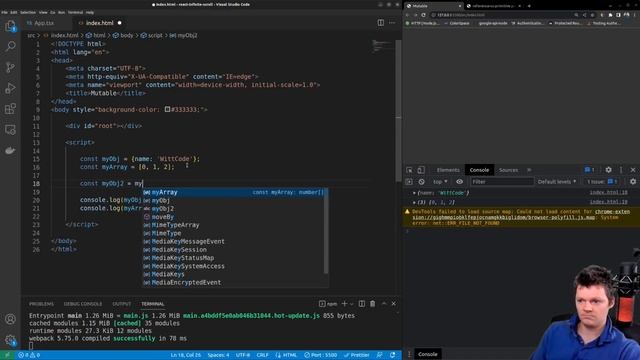Open the Default levels dropdown
Screen dimensions: 640x360
[x=557, y=182]
